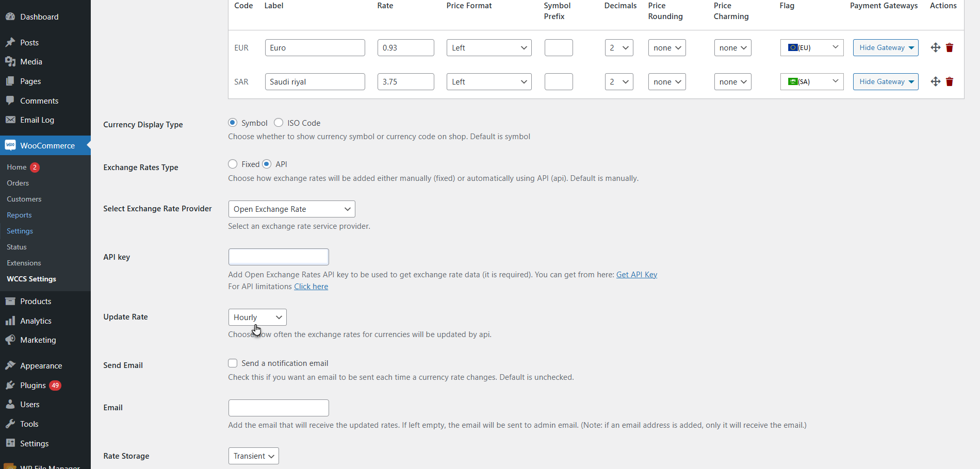The height and width of the screenshot is (469, 980).
Task: Delete the EUR currency row via trash icon
Action: pos(950,47)
